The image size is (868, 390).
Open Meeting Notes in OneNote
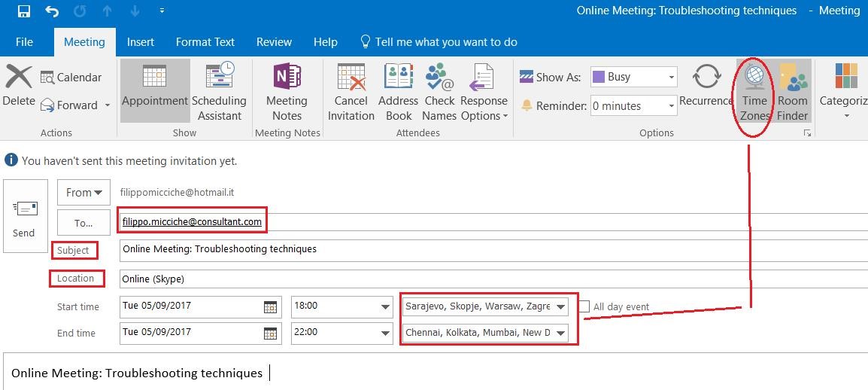tap(287, 92)
